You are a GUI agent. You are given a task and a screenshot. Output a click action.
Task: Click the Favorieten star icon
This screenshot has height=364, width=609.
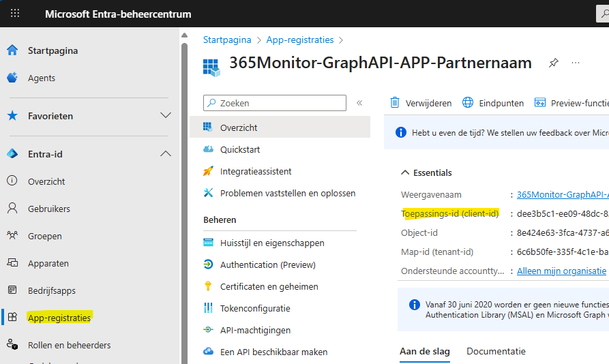[12, 115]
